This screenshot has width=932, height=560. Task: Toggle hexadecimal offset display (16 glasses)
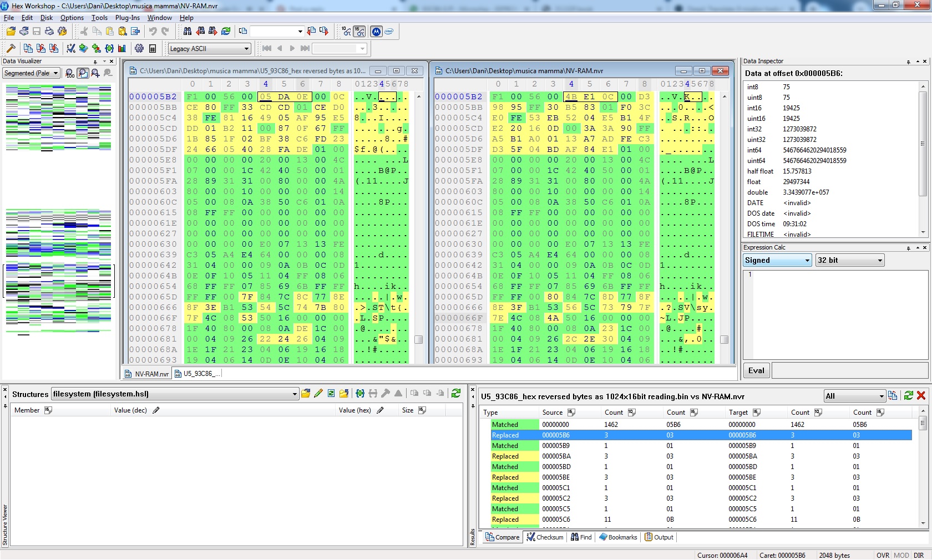coord(359,31)
